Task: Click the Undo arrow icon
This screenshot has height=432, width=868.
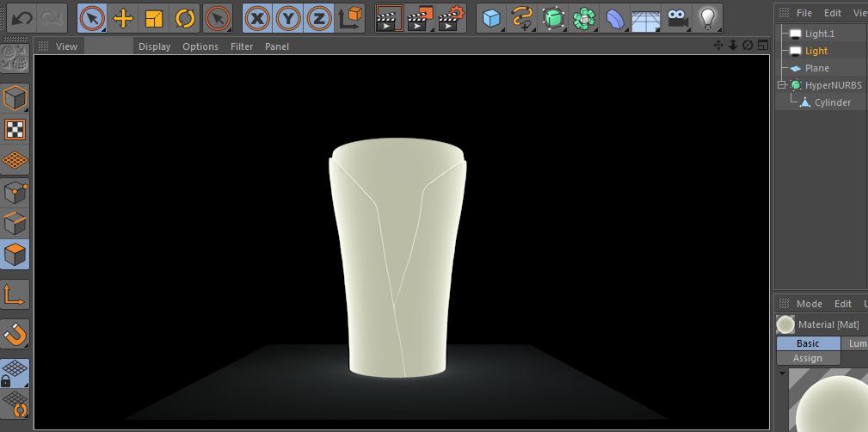Action: [x=22, y=18]
